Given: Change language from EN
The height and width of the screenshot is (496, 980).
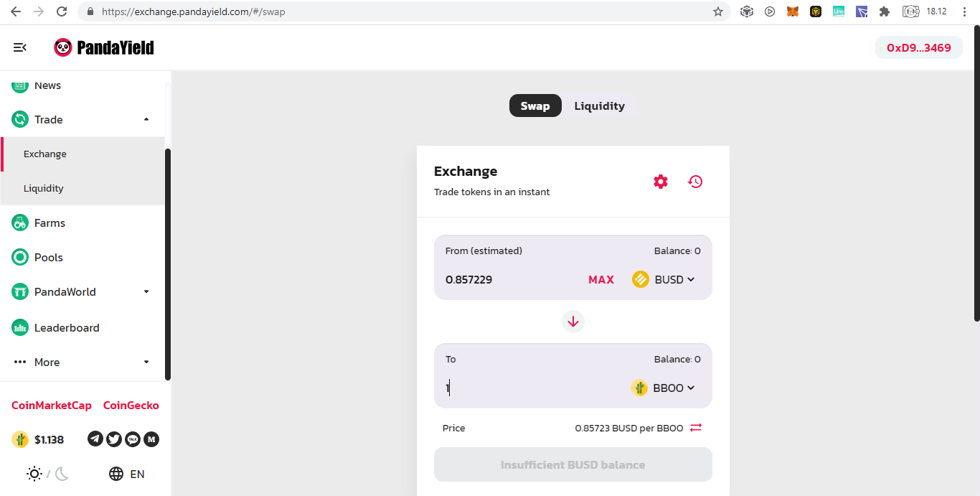Looking at the screenshot, I should point(137,474).
